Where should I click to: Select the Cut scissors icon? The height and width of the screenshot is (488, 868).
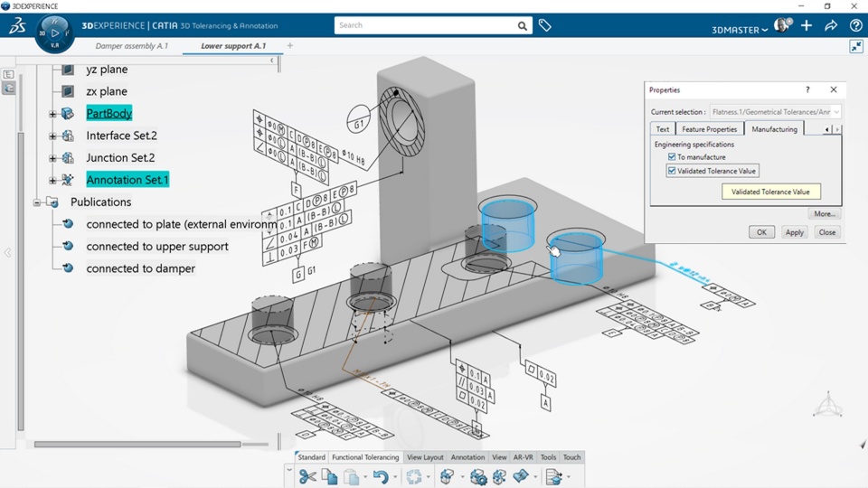pos(307,476)
